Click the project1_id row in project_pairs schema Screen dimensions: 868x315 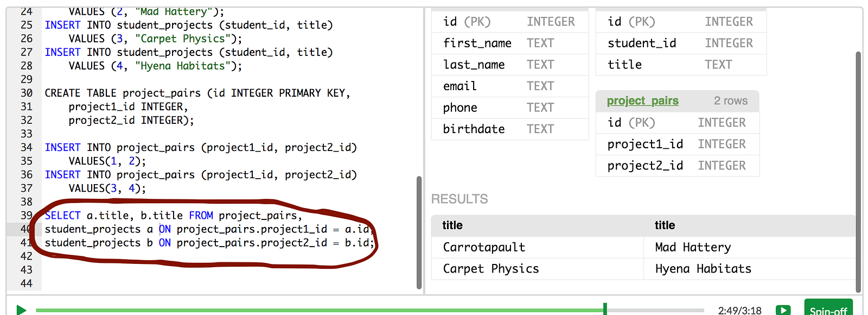point(677,144)
